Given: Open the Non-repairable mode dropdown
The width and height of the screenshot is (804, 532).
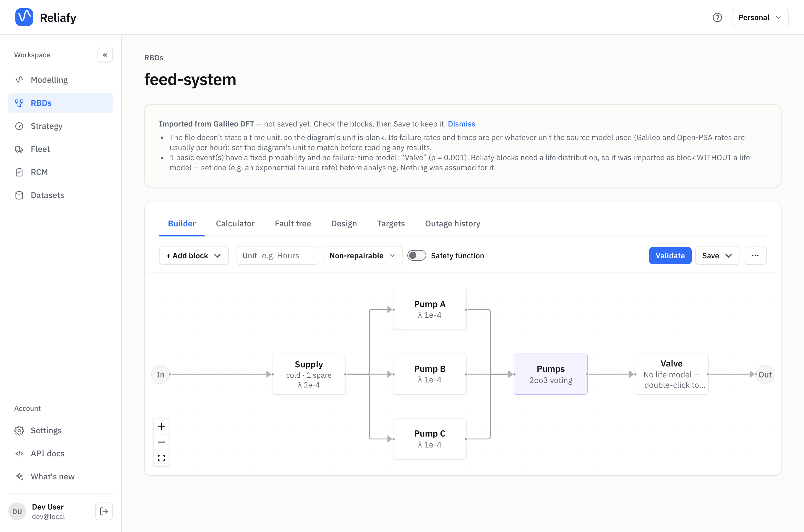Looking at the screenshot, I should tap(362, 255).
